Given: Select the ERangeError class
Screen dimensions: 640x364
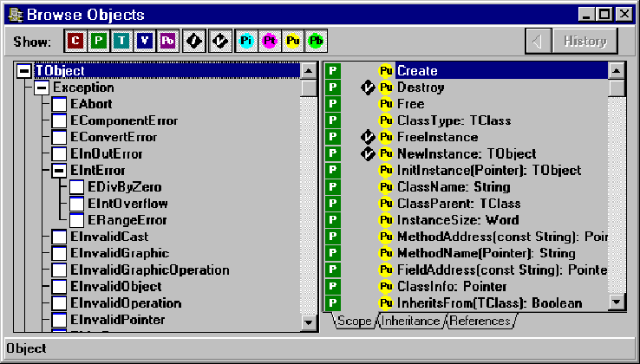Looking at the screenshot, I should 127,220.
